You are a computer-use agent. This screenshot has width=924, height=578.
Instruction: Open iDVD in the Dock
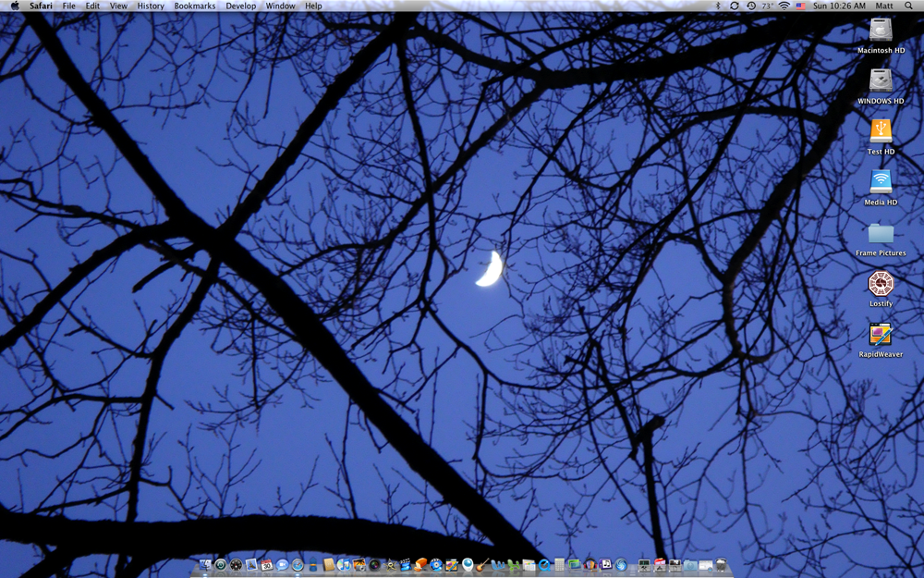click(x=436, y=565)
